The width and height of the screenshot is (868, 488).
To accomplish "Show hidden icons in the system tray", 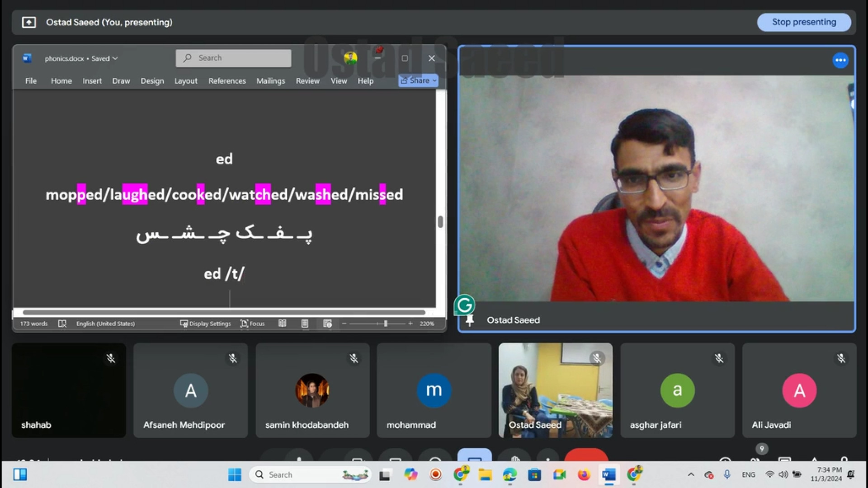I will pos(691,474).
